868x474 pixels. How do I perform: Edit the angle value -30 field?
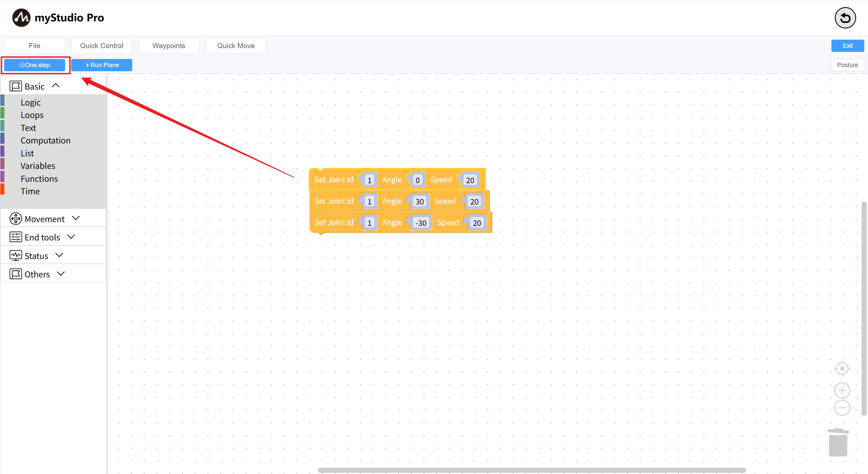421,223
